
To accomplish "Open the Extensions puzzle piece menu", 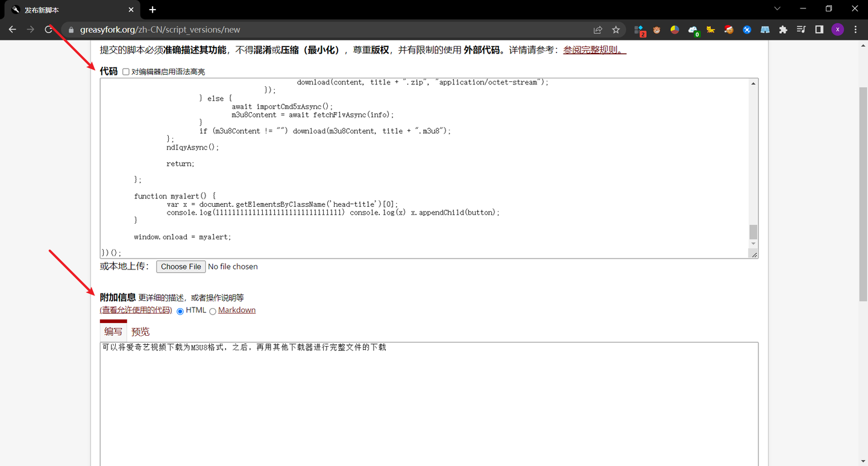I will (783, 30).
